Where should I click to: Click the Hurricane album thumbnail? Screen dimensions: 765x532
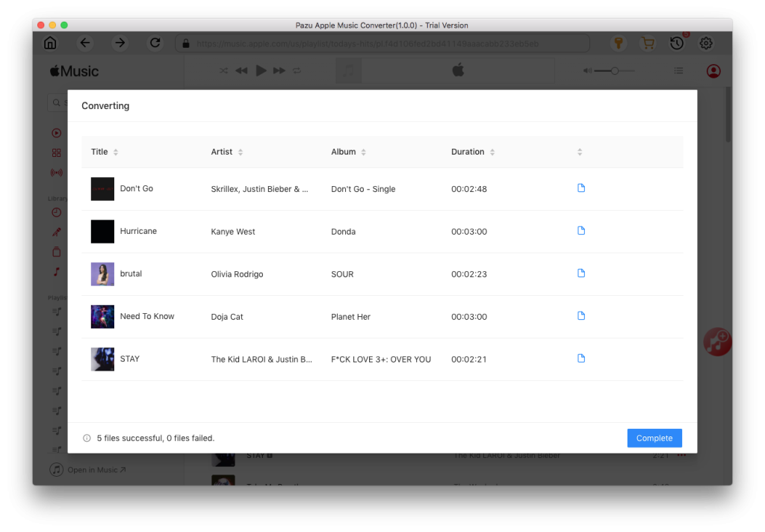coord(102,232)
